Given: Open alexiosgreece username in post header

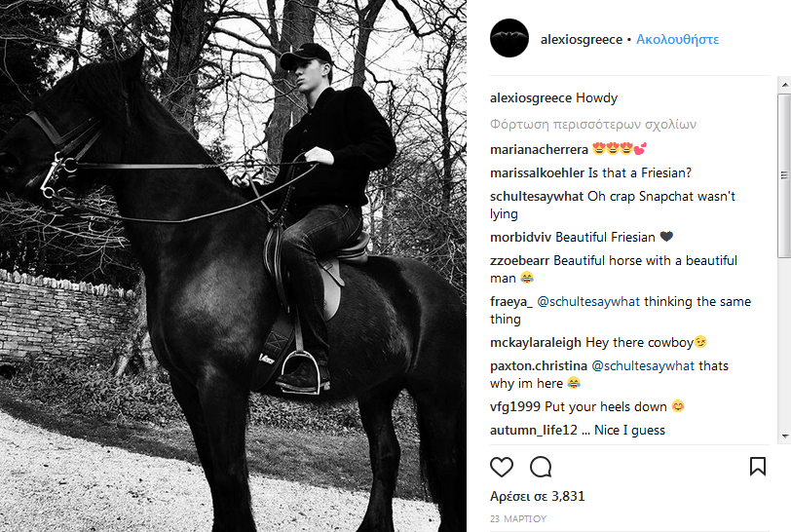Looking at the screenshot, I should (x=582, y=40).
